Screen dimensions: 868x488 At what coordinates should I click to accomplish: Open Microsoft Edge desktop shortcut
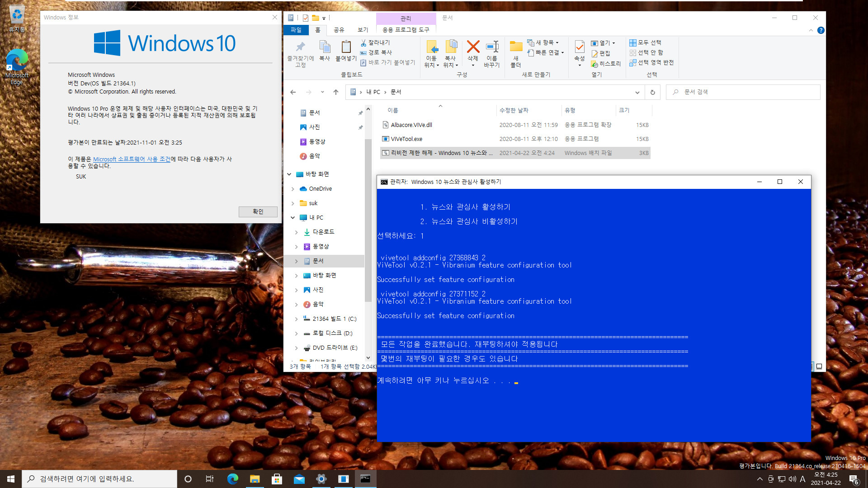tap(17, 67)
